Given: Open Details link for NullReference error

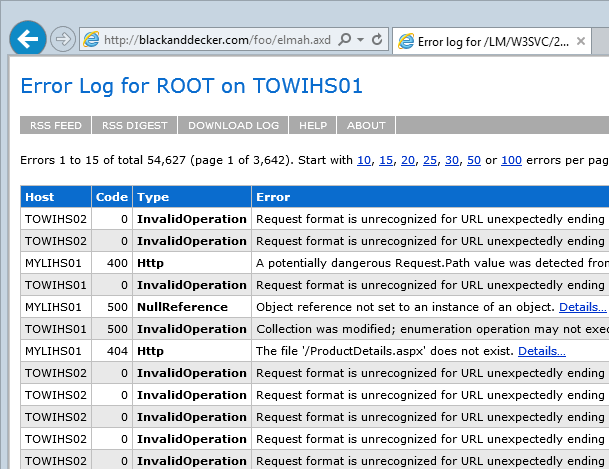Looking at the screenshot, I should [x=583, y=307].
